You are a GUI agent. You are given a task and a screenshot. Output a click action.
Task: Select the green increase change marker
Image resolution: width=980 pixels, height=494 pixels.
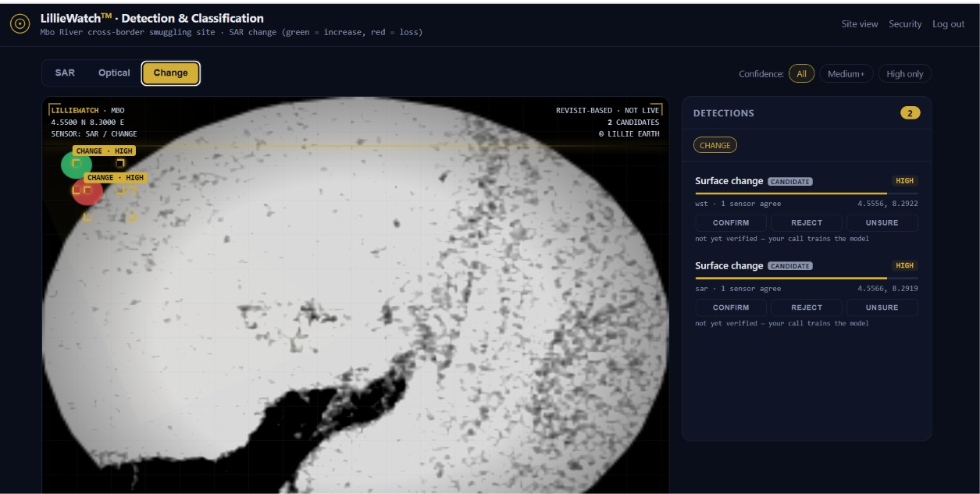(x=77, y=165)
